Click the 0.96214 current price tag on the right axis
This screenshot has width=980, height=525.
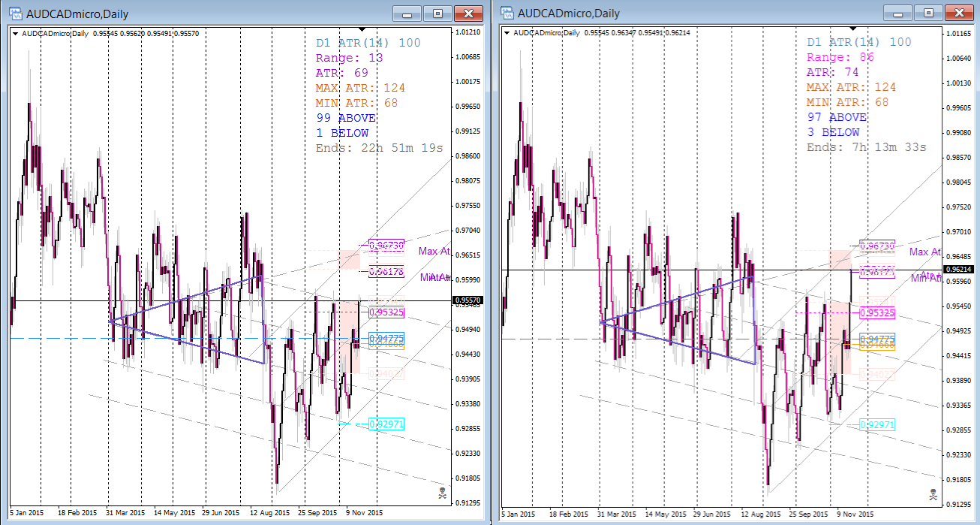pos(960,270)
